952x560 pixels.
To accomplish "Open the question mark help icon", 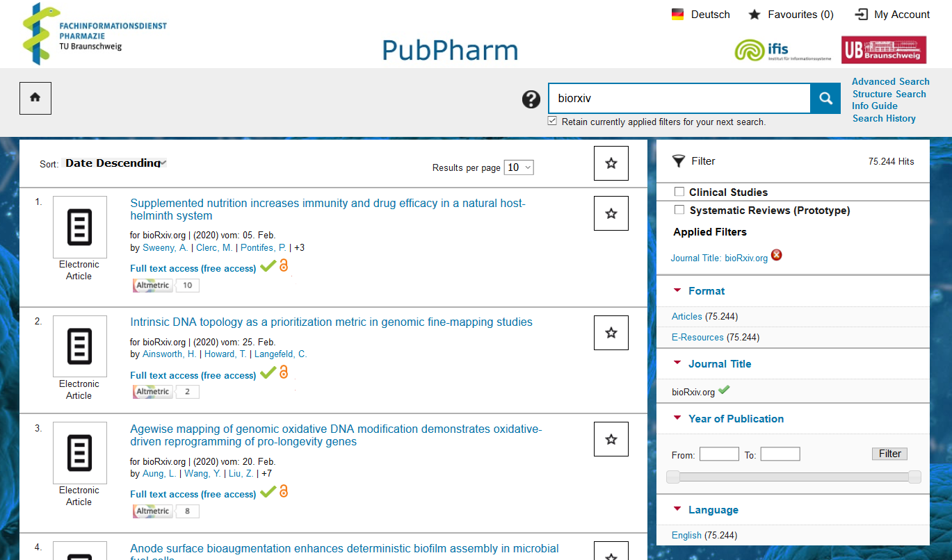I will tap(531, 99).
